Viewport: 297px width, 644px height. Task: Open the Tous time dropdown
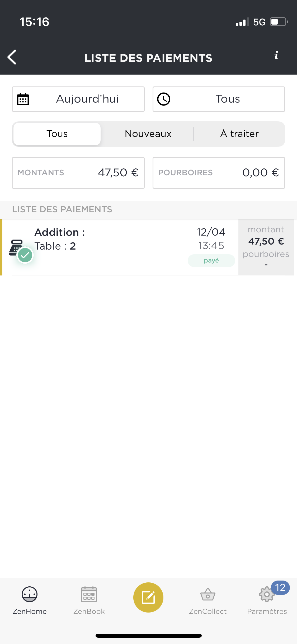219,99
